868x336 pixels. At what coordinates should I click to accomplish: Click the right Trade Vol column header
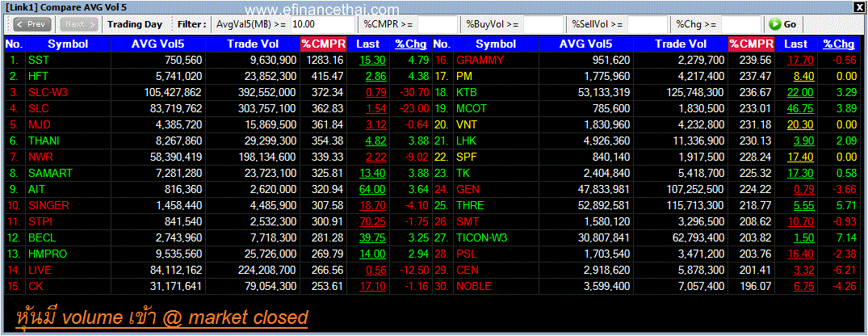click(x=681, y=44)
